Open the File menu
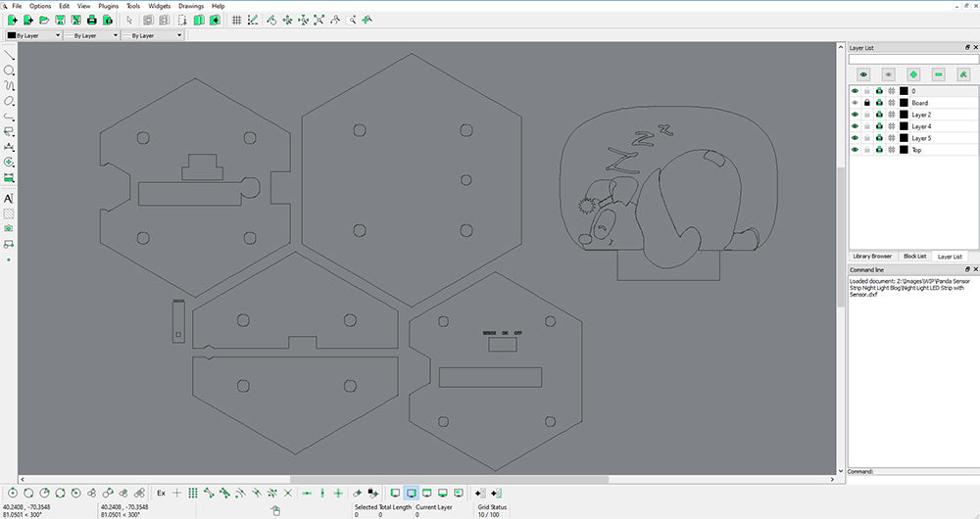 pyautogui.click(x=17, y=6)
